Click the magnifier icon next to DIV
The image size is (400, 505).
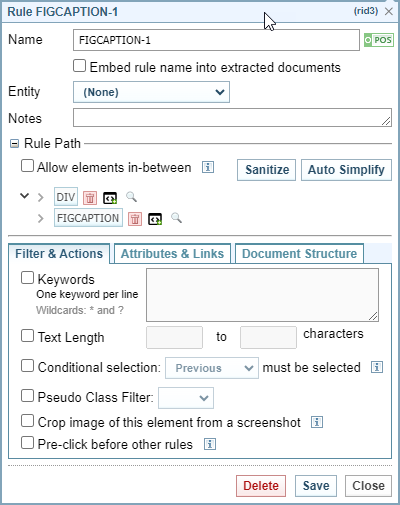click(x=131, y=197)
